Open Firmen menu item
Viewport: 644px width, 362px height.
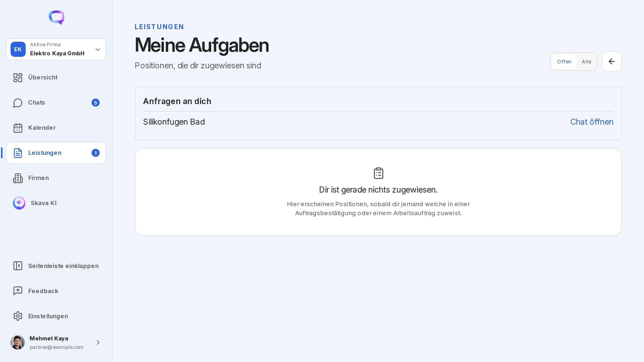click(x=56, y=178)
